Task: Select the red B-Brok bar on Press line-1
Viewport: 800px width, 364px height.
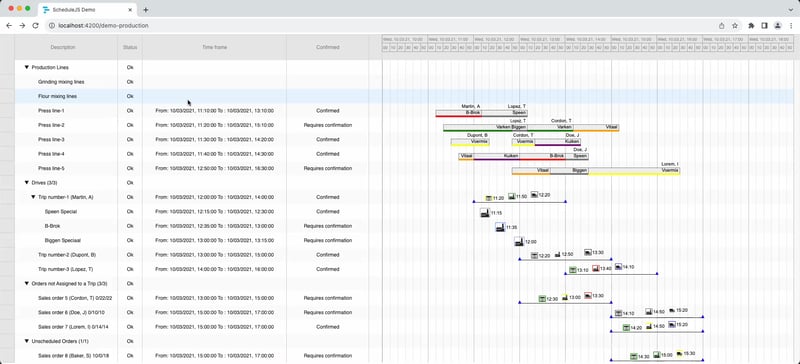Action: tap(458, 113)
